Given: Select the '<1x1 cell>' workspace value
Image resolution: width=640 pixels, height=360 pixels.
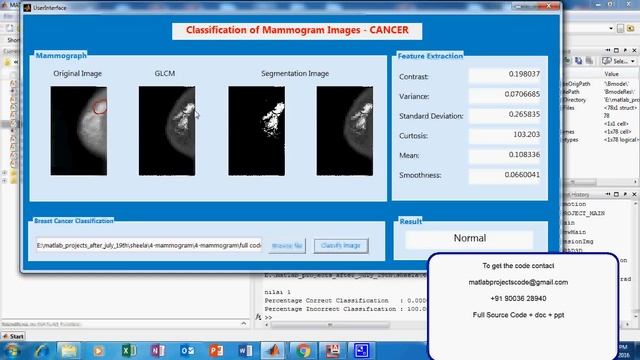Looking at the screenshot, I should [x=616, y=124].
